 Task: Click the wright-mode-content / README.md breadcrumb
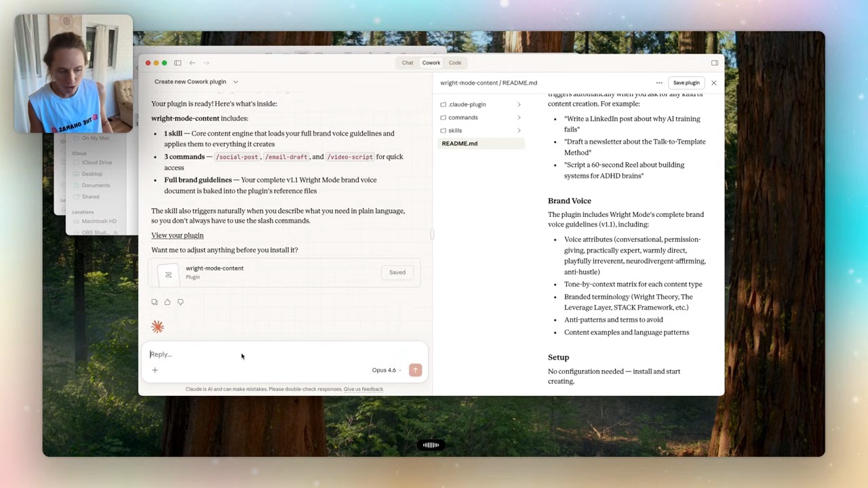[488, 83]
